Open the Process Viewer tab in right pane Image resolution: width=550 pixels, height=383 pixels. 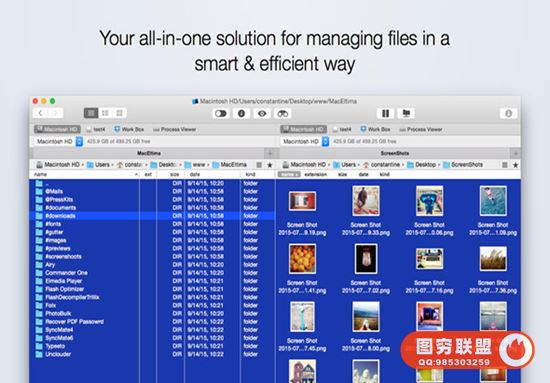coord(421,129)
